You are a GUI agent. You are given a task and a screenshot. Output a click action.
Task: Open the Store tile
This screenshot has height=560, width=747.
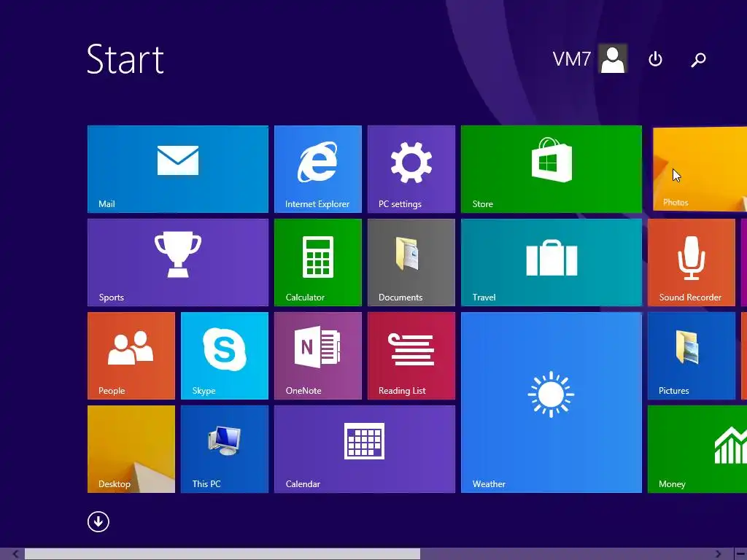pos(551,169)
